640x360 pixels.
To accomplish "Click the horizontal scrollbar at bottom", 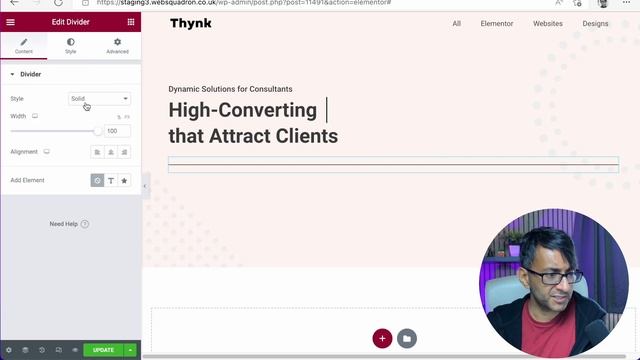I will pos(384,356).
